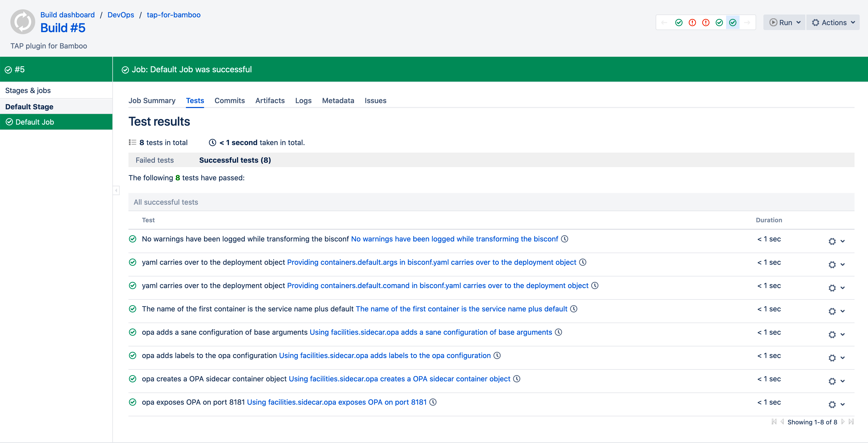Click the first failed build icon in history
Viewport: 868px width, 443px height.
(x=692, y=23)
